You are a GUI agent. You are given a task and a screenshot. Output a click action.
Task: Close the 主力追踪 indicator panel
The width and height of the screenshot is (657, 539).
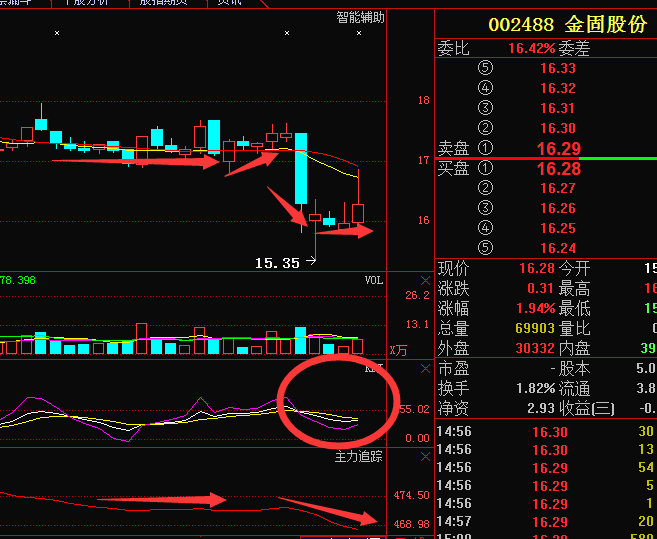pyautogui.click(x=426, y=456)
